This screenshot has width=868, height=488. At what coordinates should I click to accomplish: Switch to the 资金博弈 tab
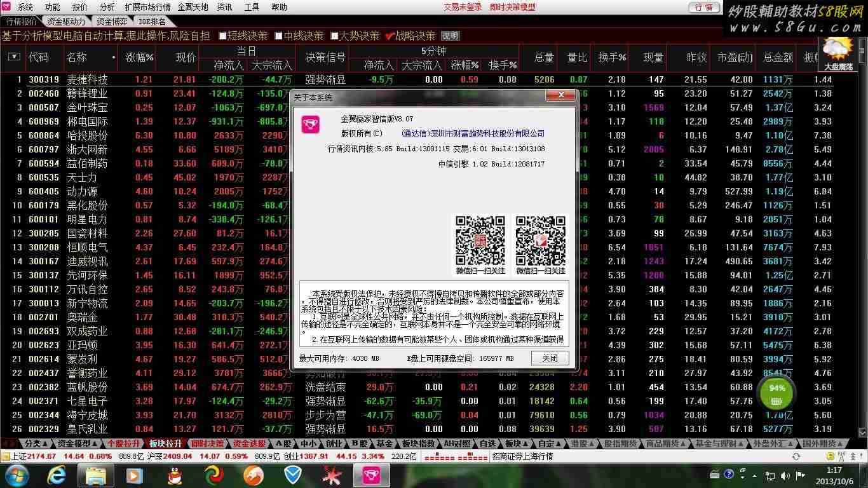tap(112, 22)
